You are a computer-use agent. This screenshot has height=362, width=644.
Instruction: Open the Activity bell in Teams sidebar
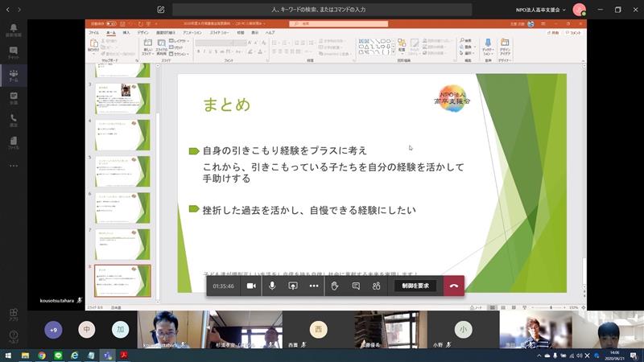13,30
